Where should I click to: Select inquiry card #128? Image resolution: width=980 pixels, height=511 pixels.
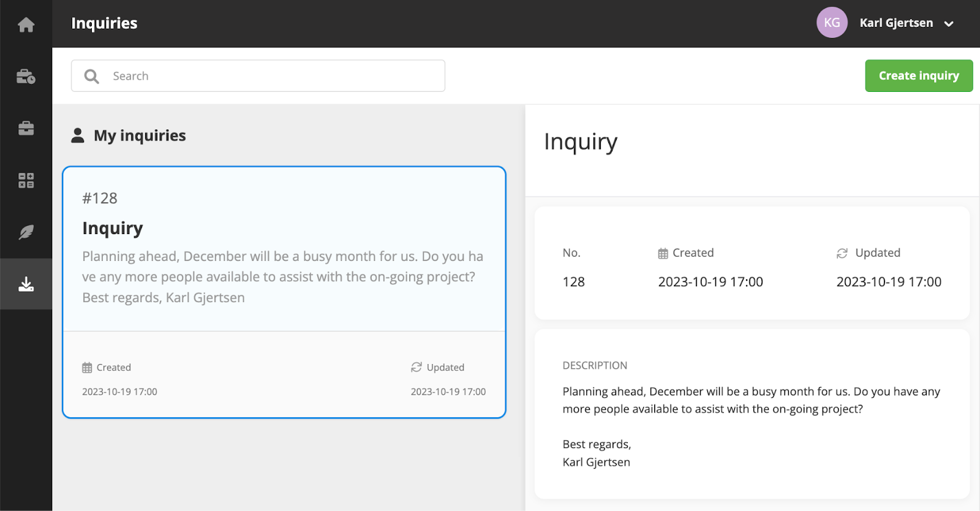coord(284,292)
